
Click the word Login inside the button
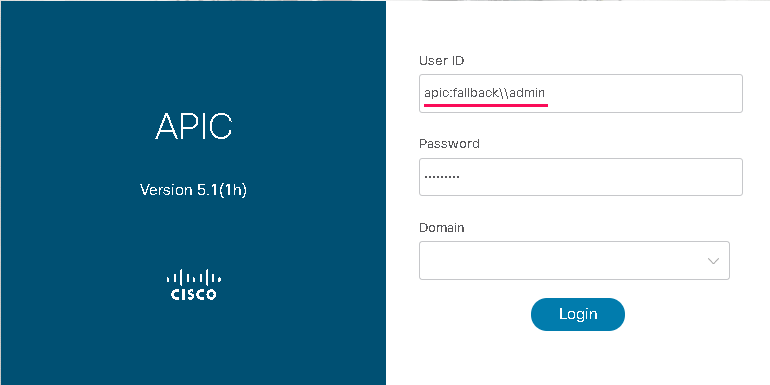578,314
